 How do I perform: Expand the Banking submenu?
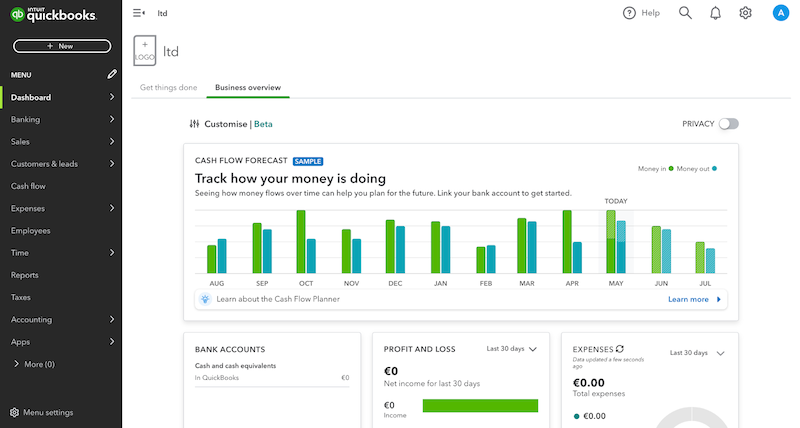(x=112, y=120)
